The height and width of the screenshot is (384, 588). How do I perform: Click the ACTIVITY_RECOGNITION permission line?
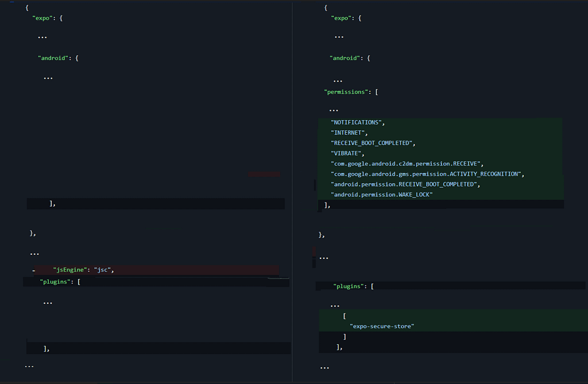click(x=426, y=174)
